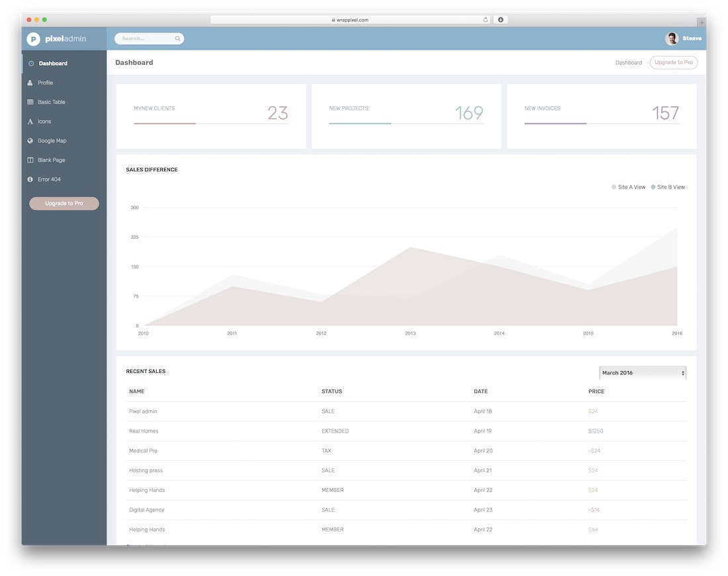
Task: Open a new browser tab with plus
Action: 702,22
